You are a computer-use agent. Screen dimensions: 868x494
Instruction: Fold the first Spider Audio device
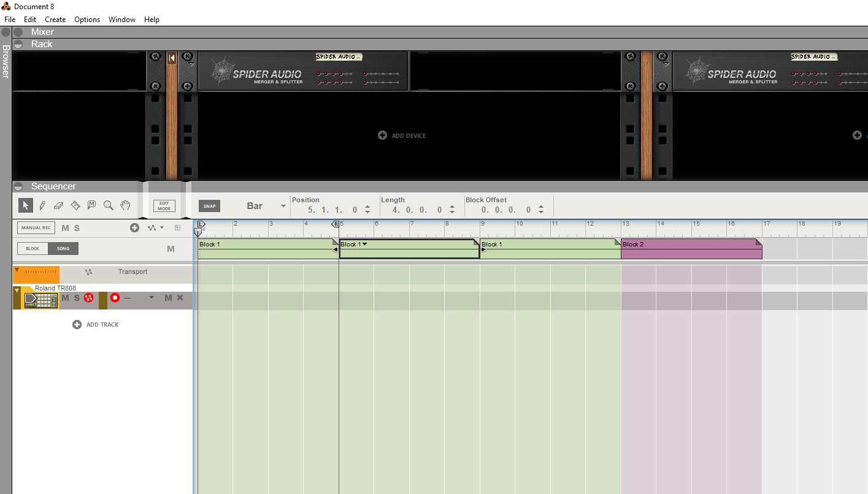[191, 63]
